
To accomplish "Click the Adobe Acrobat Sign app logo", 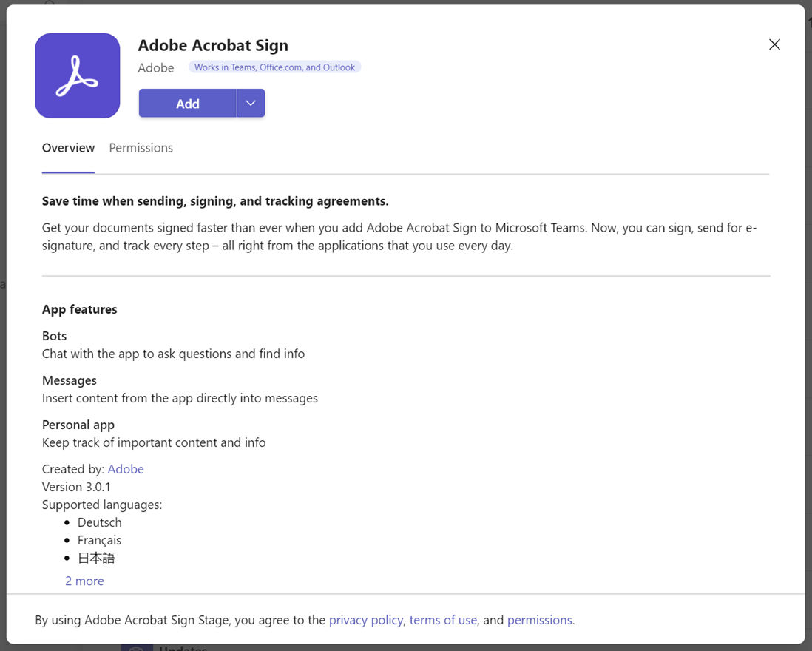I will 78,75.
